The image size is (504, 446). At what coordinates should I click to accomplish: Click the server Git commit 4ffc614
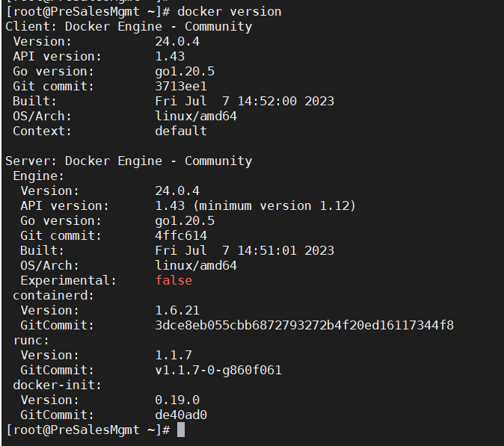[181, 235]
